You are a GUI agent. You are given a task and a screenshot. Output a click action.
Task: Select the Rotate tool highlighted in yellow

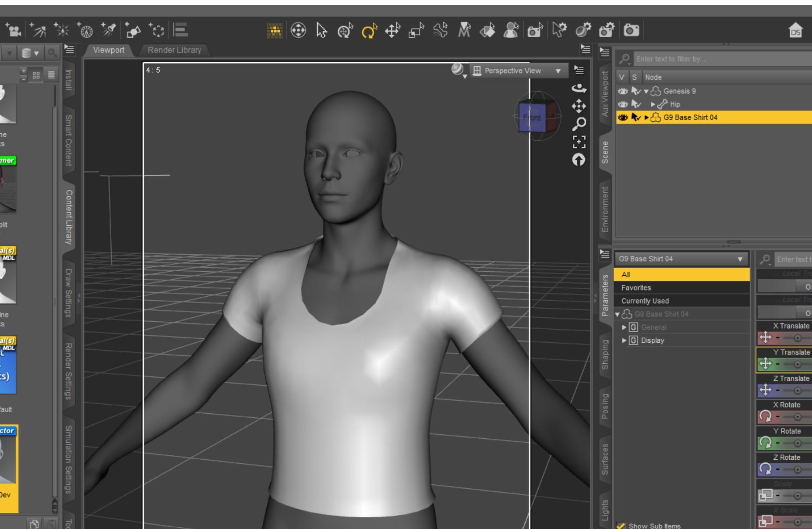(x=369, y=30)
